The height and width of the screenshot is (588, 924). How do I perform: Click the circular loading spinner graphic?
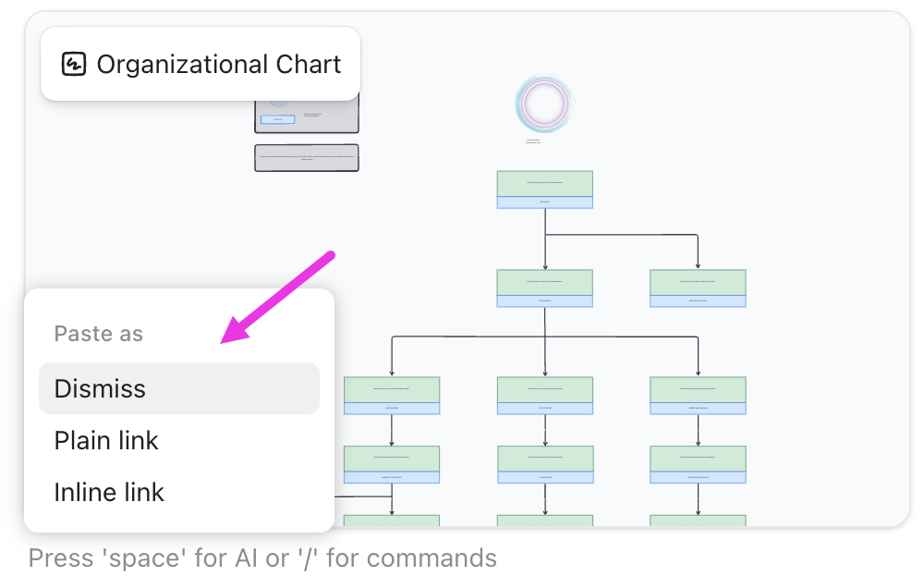coord(544,104)
